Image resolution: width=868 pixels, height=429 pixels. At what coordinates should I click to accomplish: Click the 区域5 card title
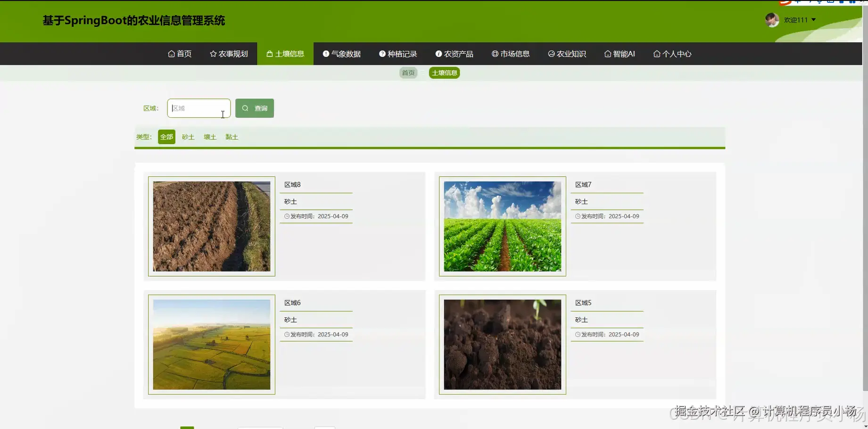click(x=583, y=303)
